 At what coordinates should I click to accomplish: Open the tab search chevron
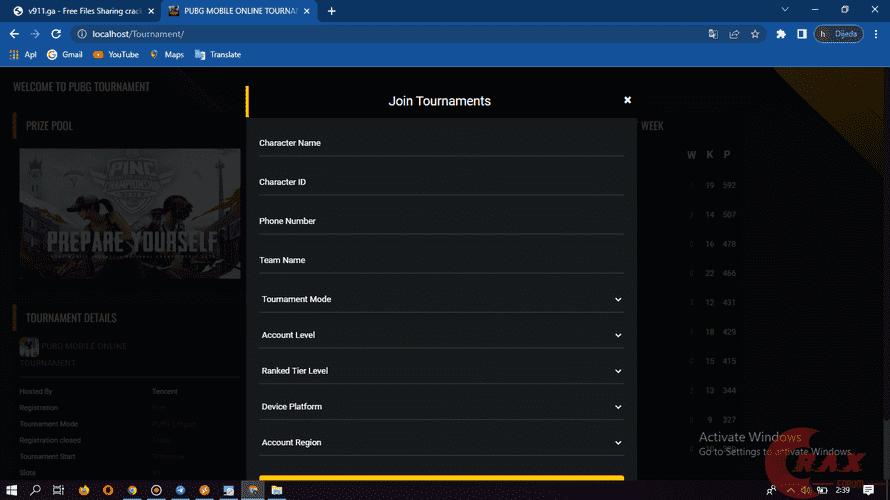click(x=785, y=10)
